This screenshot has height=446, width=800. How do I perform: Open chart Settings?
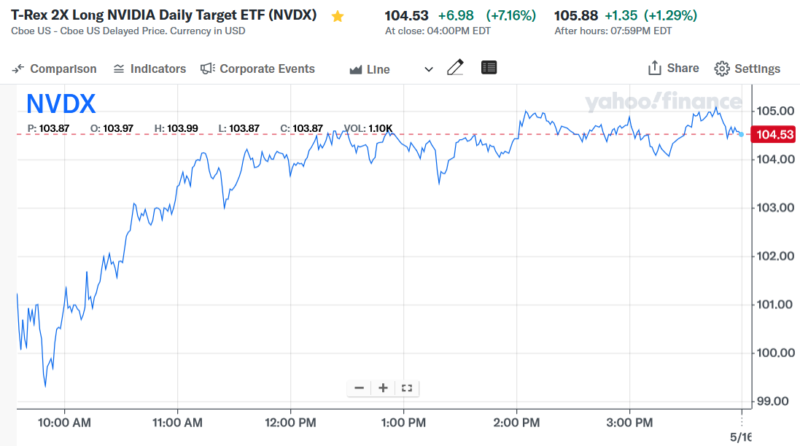tap(746, 69)
